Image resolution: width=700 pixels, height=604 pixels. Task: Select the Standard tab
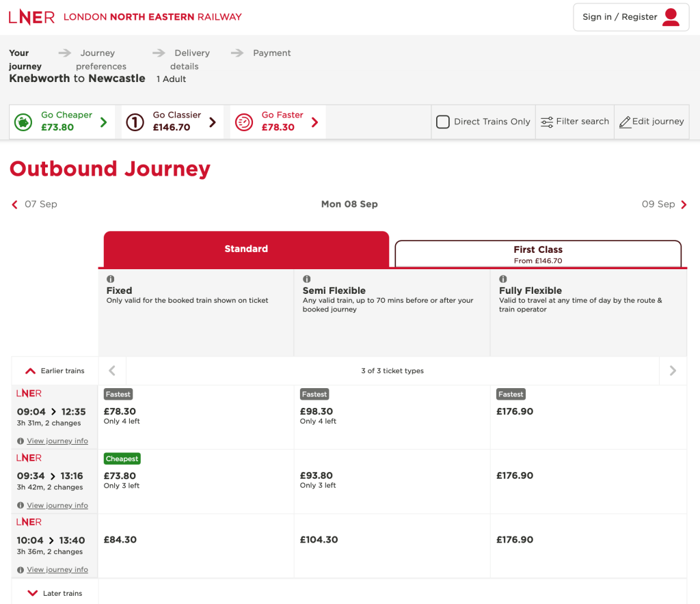pos(246,249)
